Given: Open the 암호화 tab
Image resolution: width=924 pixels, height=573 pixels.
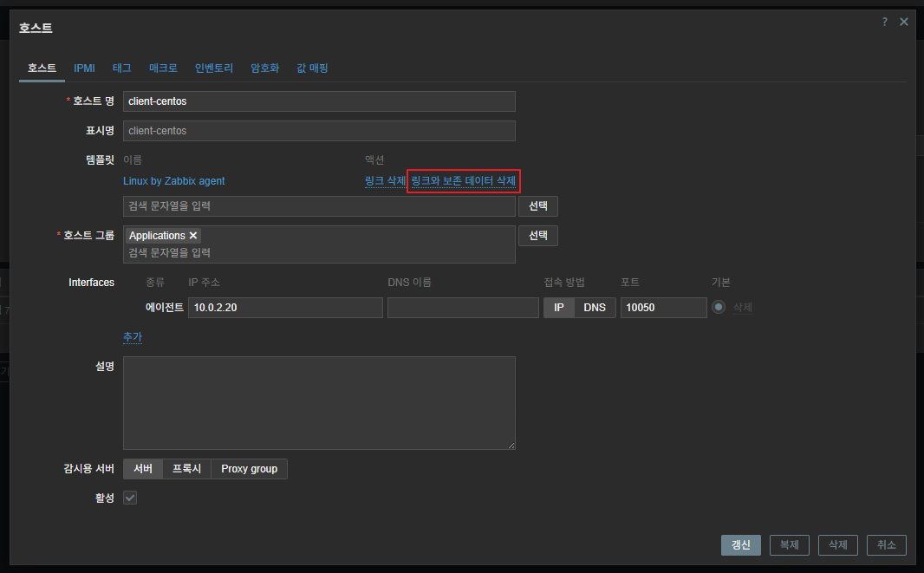Looking at the screenshot, I should coord(264,68).
